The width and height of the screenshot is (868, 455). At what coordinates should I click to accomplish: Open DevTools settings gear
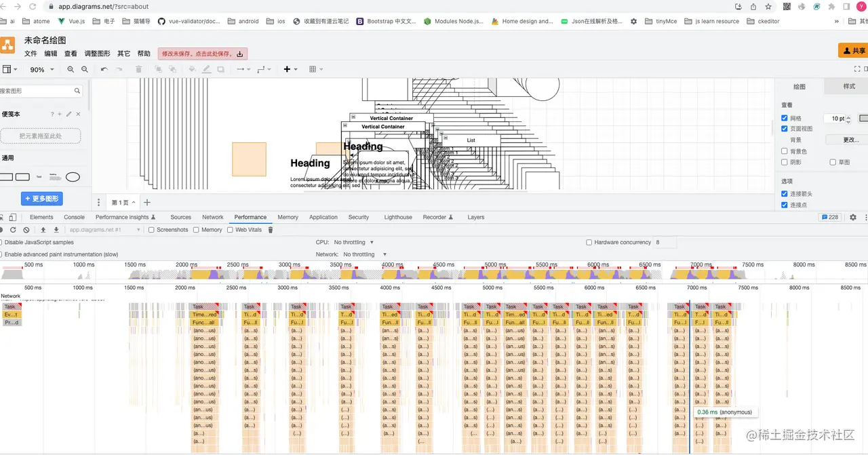click(x=853, y=217)
